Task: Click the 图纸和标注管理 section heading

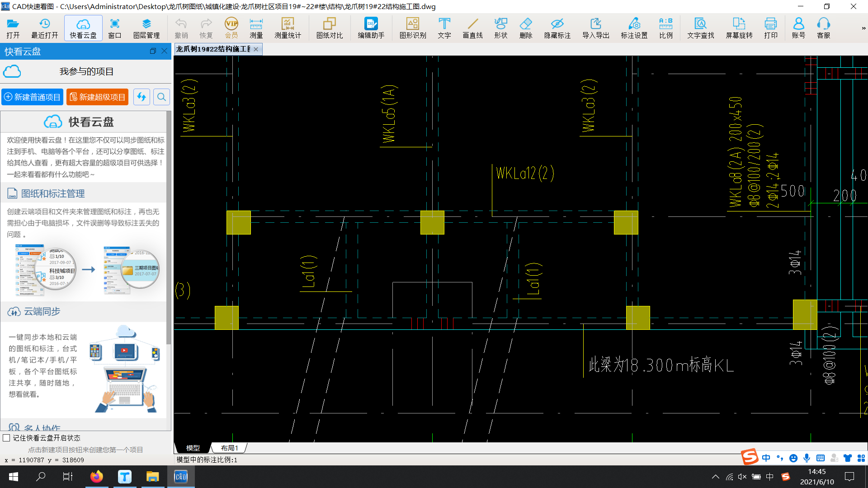Action: [53, 193]
